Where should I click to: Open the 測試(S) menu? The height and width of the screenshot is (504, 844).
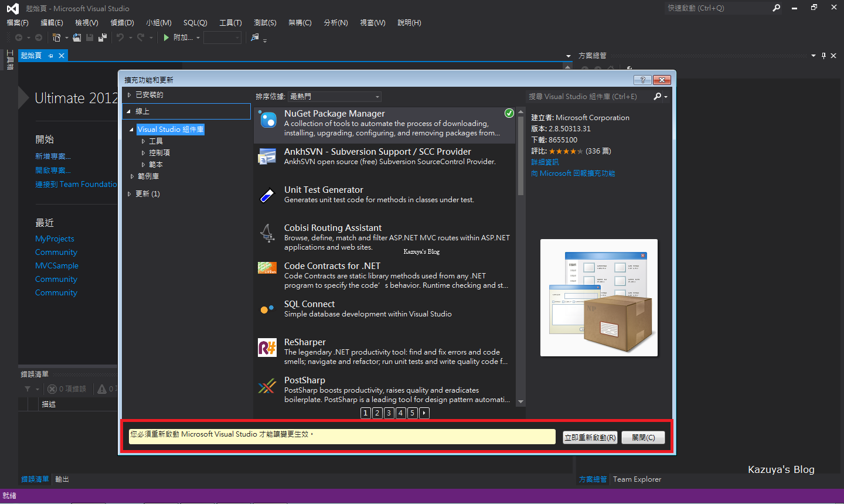265,23
